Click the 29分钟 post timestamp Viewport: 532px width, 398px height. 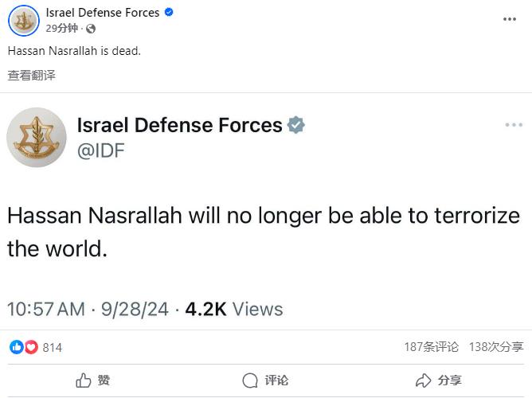click(62, 28)
